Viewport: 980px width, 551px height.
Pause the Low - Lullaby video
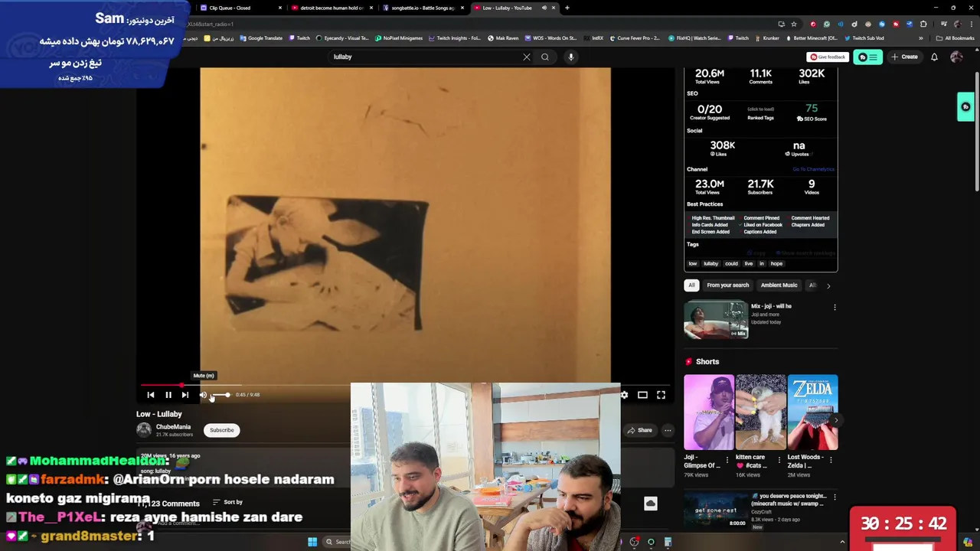[x=168, y=395]
